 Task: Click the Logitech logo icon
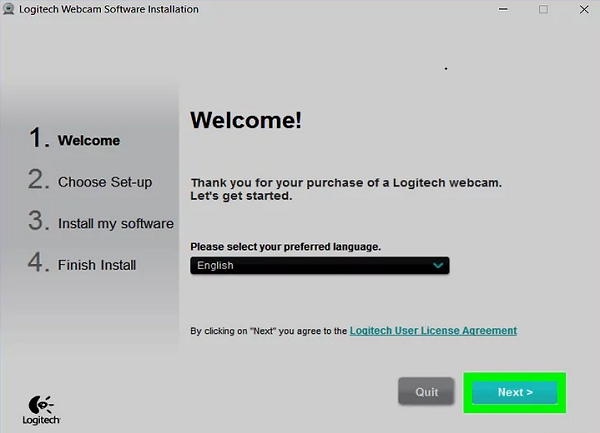(x=41, y=410)
